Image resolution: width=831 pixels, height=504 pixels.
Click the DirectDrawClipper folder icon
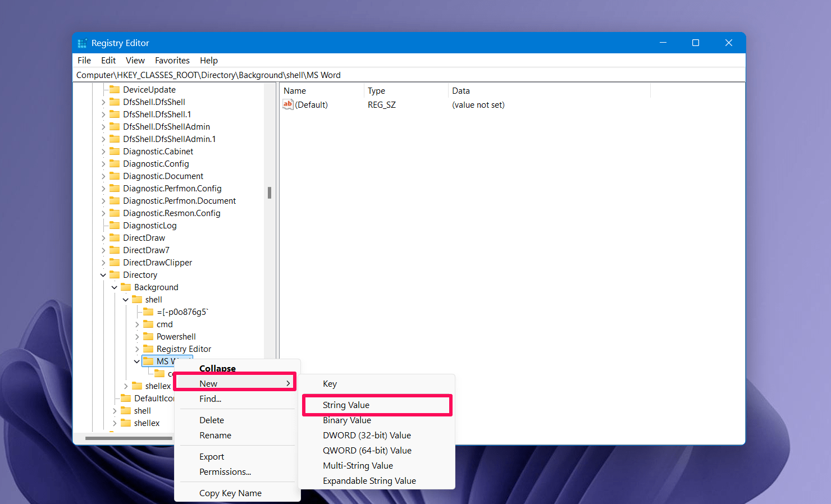(115, 262)
